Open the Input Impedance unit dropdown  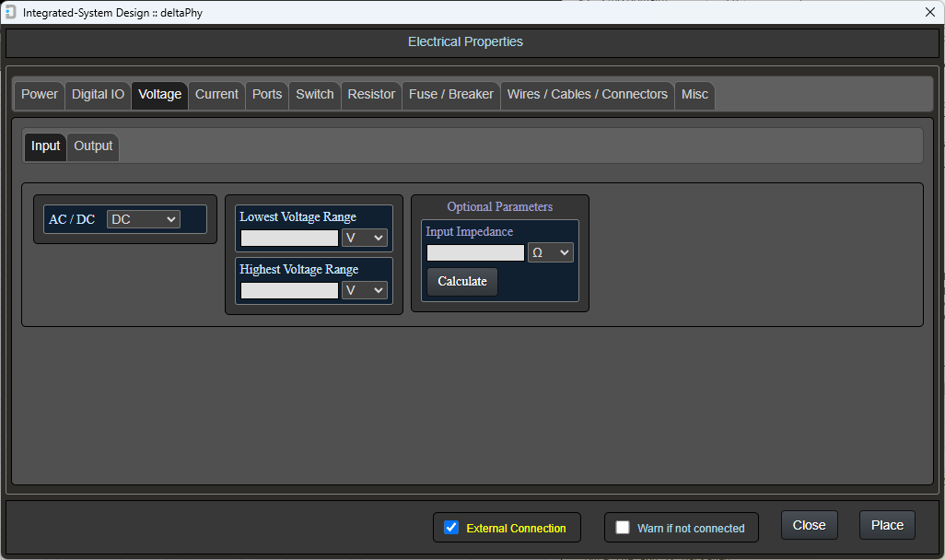[x=551, y=252]
